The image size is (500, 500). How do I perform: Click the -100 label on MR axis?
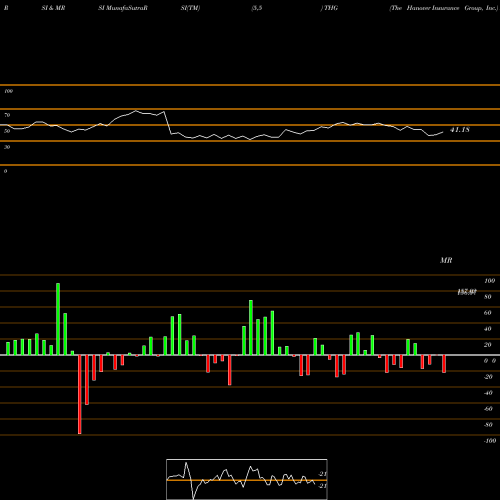(490, 441)
